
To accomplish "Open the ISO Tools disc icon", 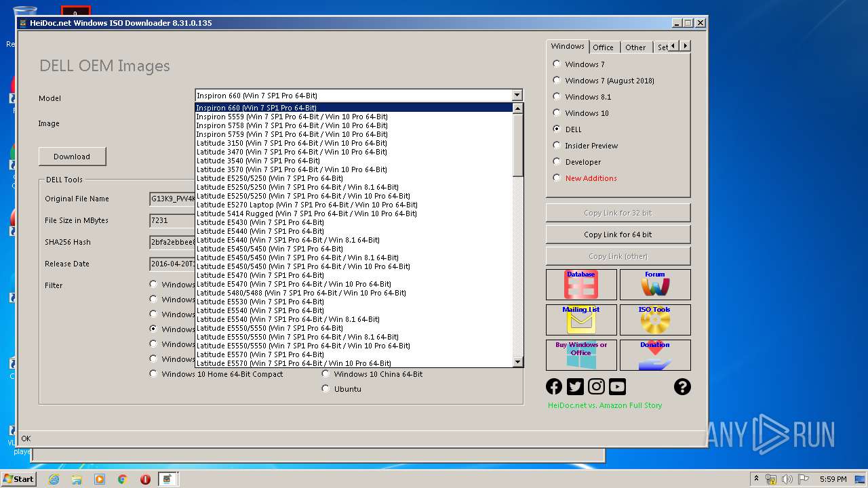I will [655, 320].
